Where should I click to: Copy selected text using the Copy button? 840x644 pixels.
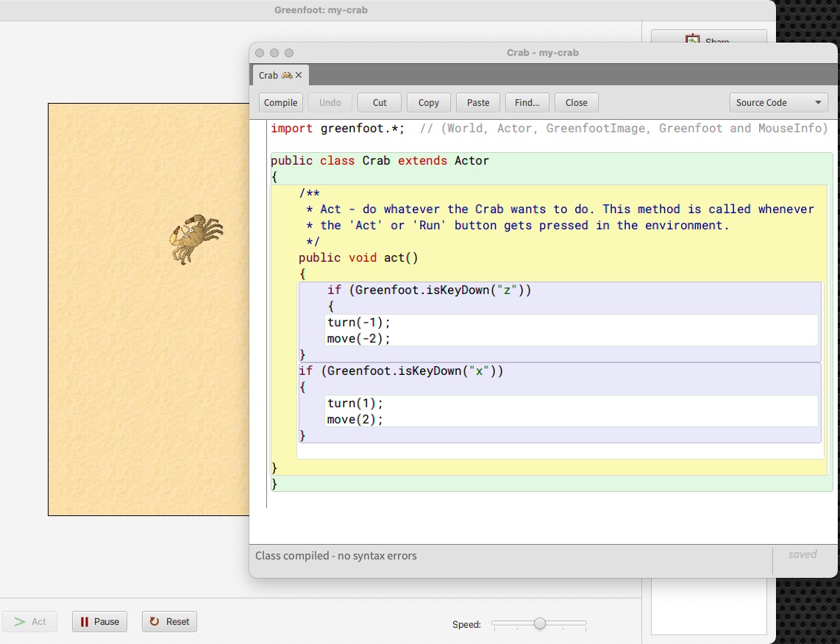429,103
